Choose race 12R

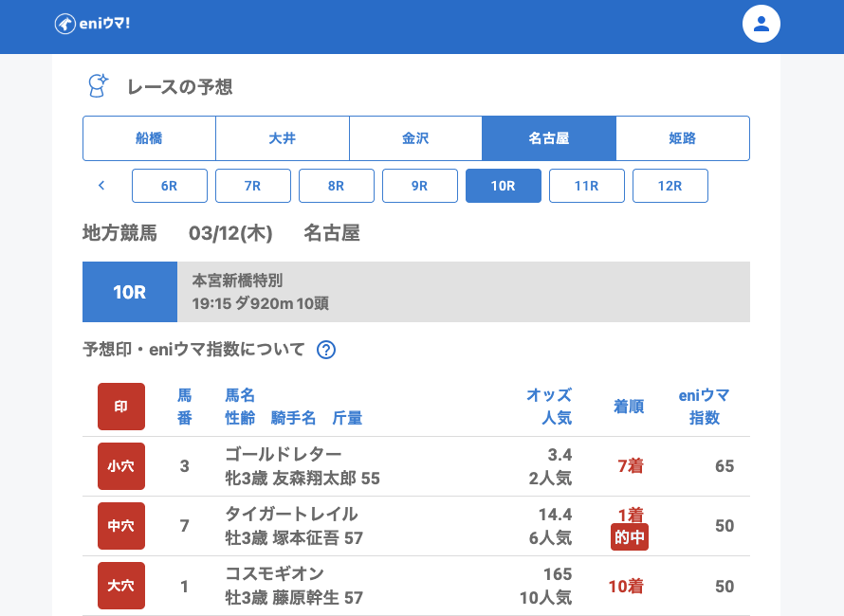tap(670, 186)
